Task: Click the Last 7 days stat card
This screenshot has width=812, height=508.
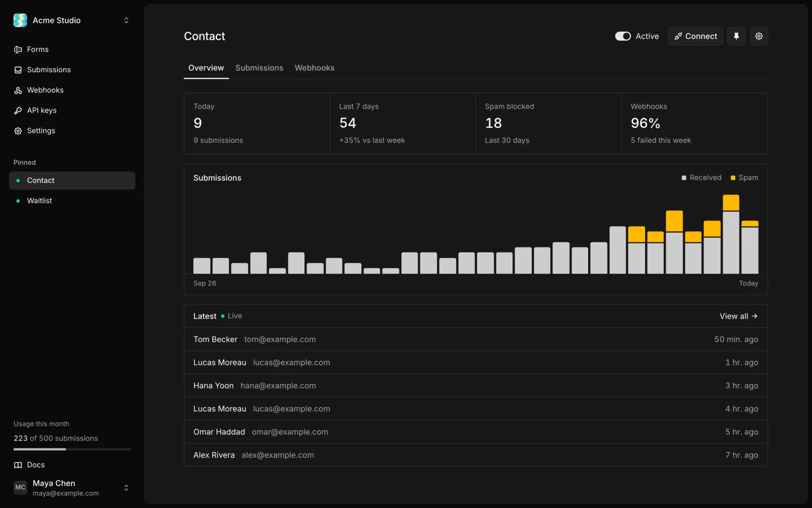Action: 403,123
